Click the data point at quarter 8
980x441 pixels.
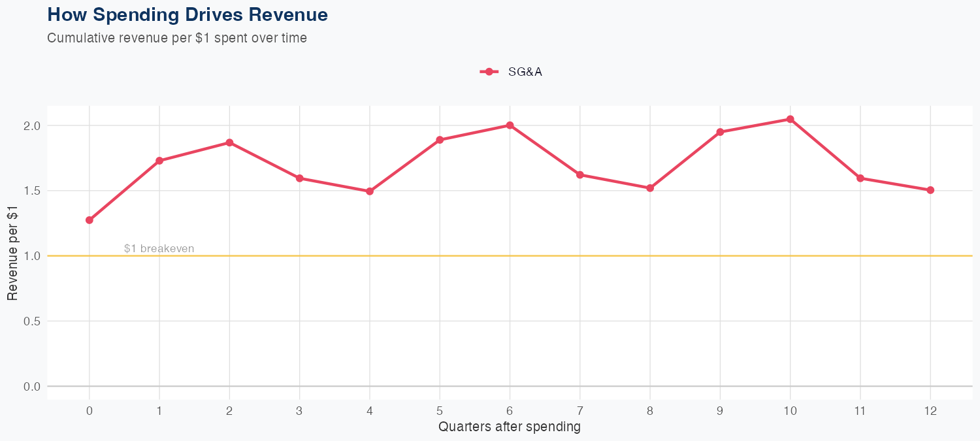pos(650,188)
